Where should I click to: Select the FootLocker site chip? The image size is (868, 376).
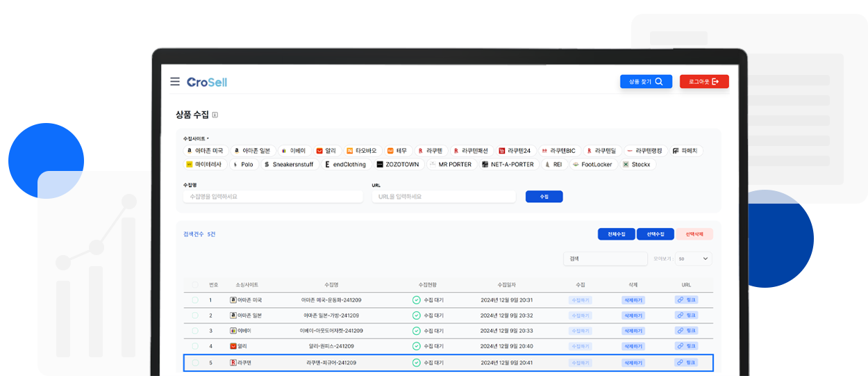coord(593,165)
